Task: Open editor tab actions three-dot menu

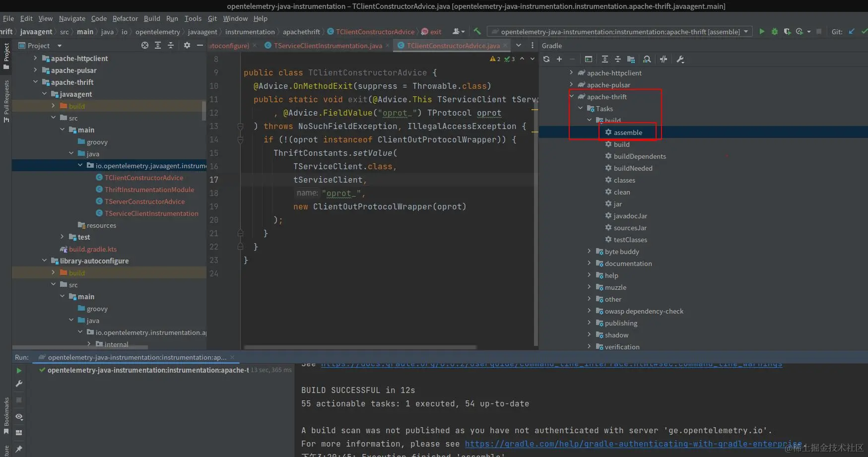Action: point(533,45)
